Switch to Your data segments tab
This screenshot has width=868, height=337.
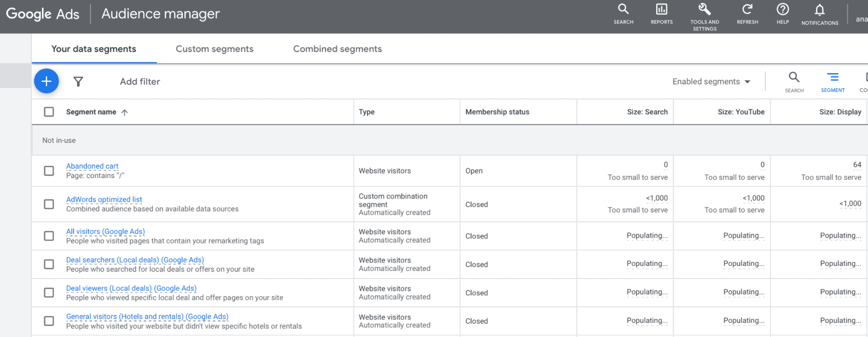tap(94, 49)
